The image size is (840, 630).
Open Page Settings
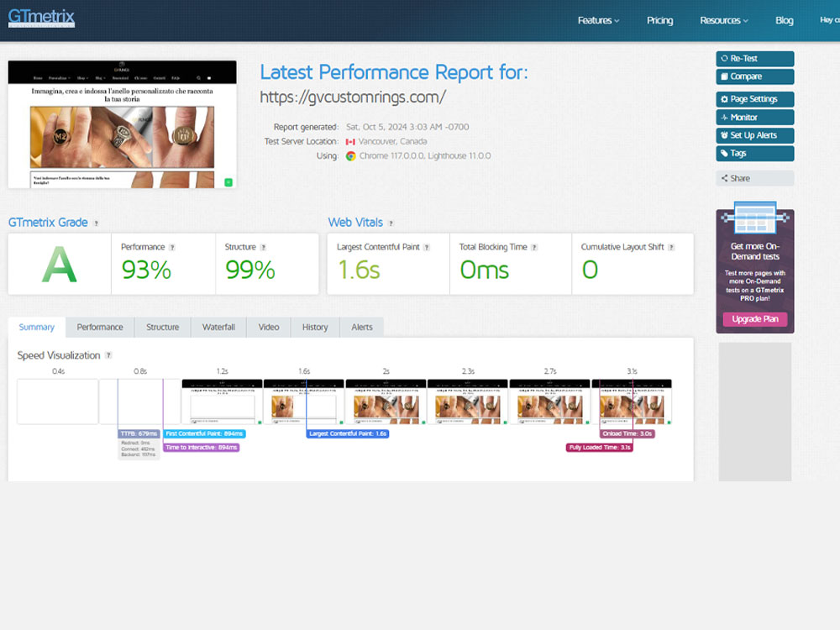click(x=755, y=99)
